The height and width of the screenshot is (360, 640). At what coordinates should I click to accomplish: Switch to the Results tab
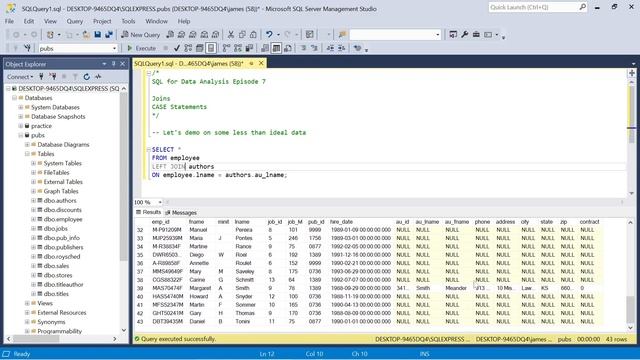pos(149,212)
